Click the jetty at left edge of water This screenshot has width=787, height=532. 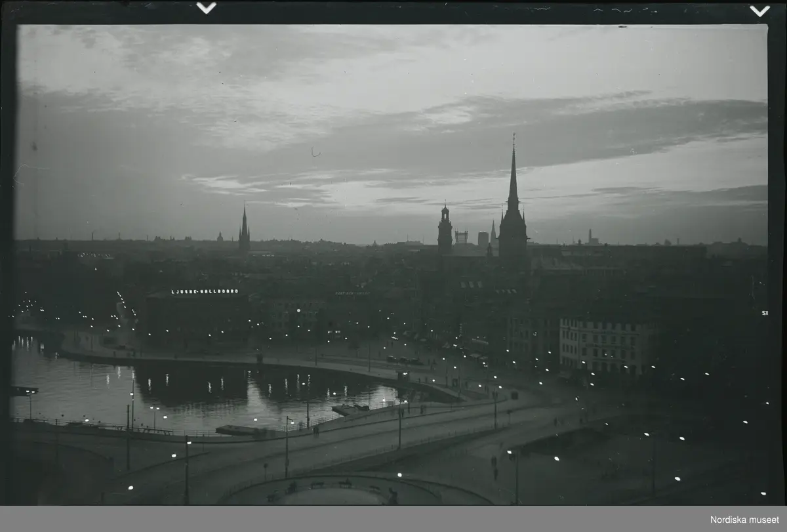point(24,391)
